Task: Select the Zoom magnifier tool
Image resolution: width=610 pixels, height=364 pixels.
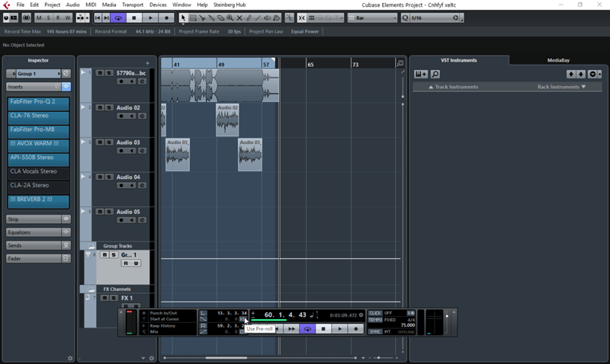Action: (230, 18)
